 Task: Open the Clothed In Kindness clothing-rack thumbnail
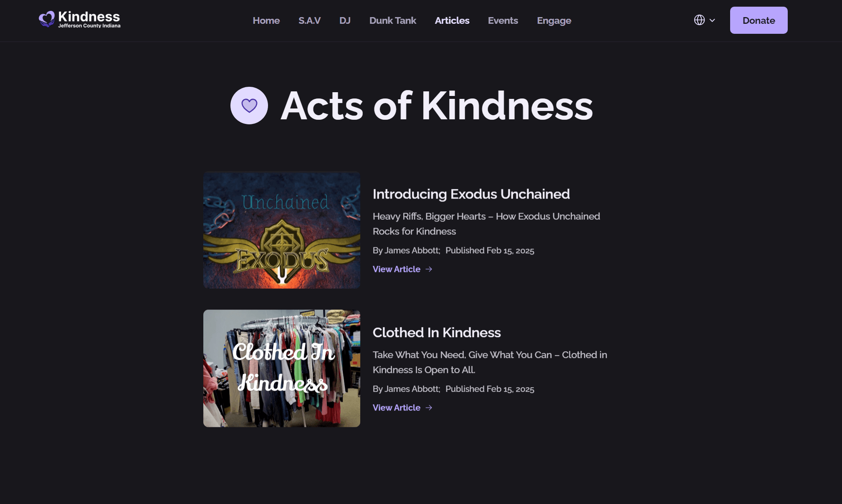coord(282,368)
